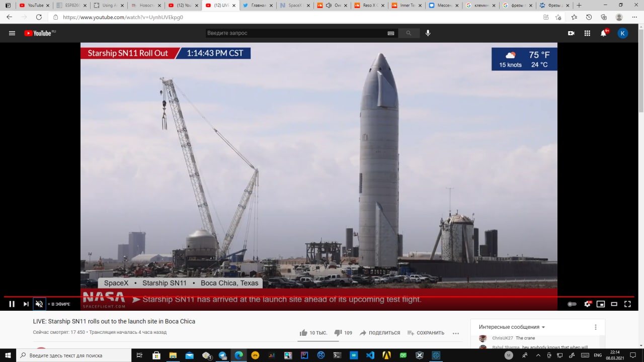
Task: Add this page to favorites
Action: (x=558, y=17)
